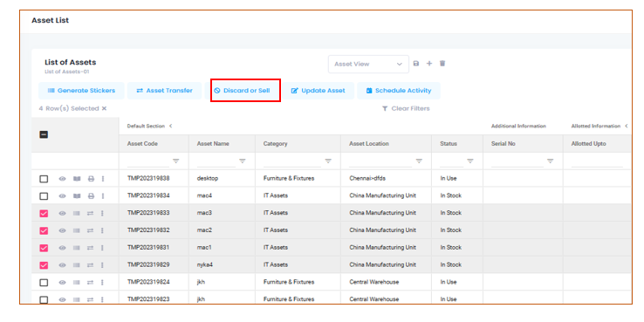Open the three-dot menu for mac4 row
This screenshot has height=322, width=644.
pos(103,196)
